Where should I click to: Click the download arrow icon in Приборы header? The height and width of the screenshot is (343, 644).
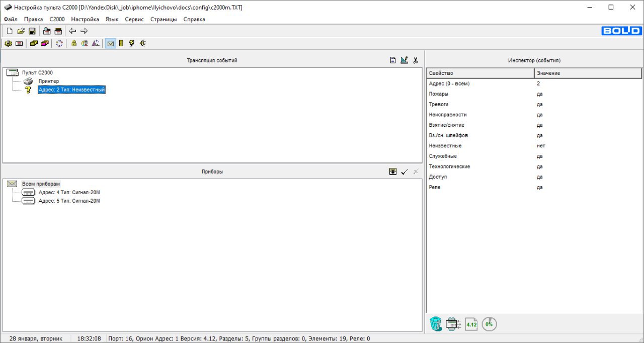click(x=393, y=171)
